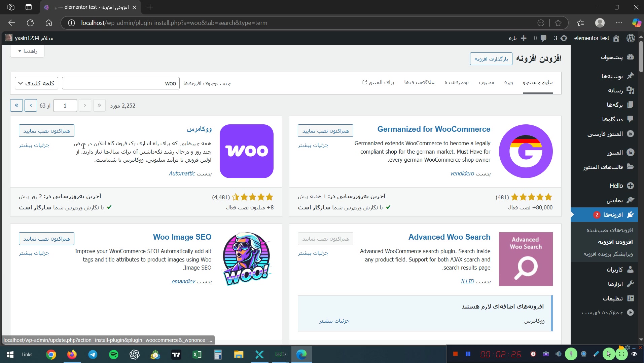Switch to the 'علاقه‌مندی‌ها' favorites tab
Screen dimensions: 644x363
point(419,83)
